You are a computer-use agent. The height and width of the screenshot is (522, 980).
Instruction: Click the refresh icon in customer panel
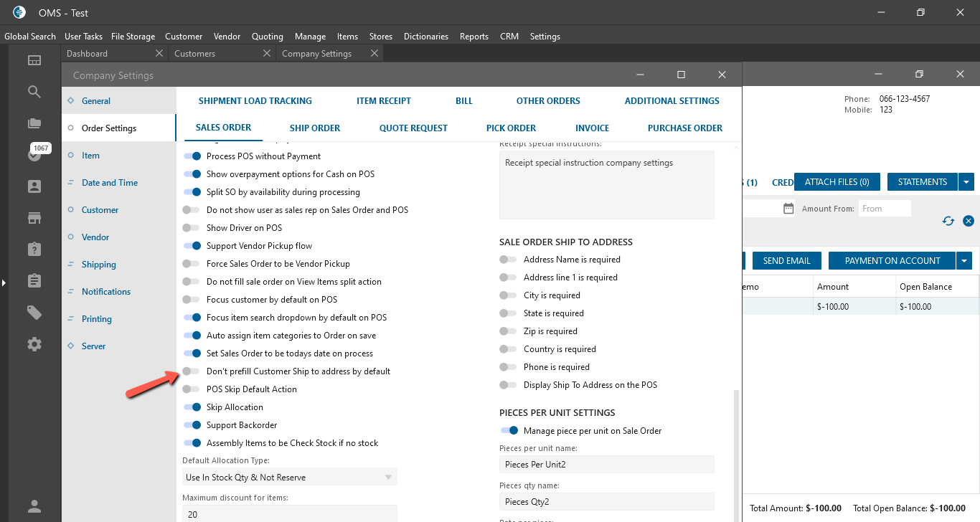pos(948,221)
